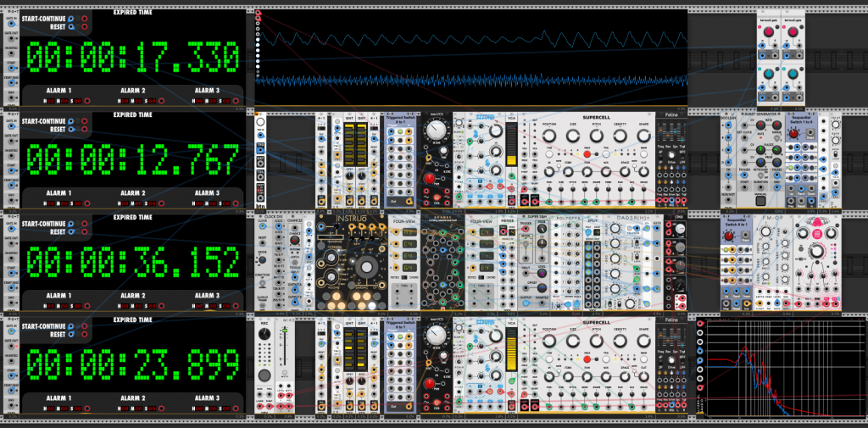Click the bottom-row VCA level slider
868x428 pixels.
point(511,349)
